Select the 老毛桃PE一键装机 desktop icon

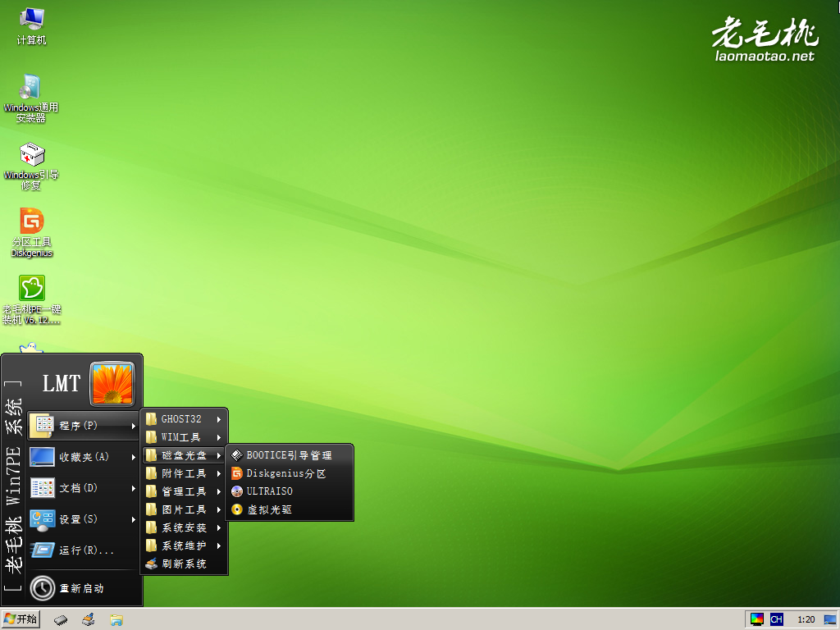coord(32,300)
